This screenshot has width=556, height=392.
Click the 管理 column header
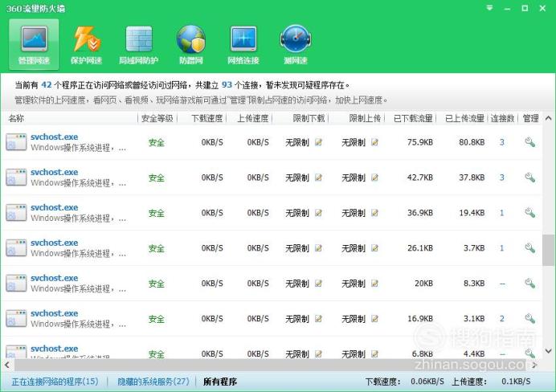530,118
